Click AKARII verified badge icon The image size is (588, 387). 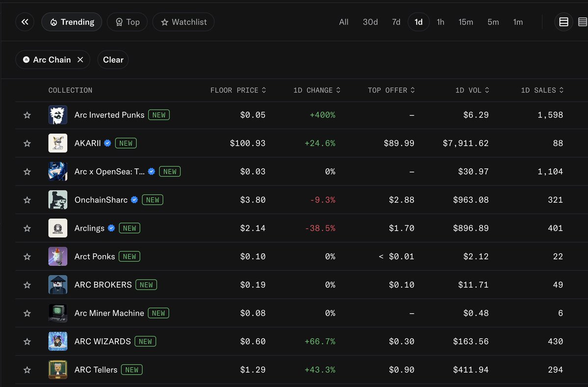pos(107,143)
